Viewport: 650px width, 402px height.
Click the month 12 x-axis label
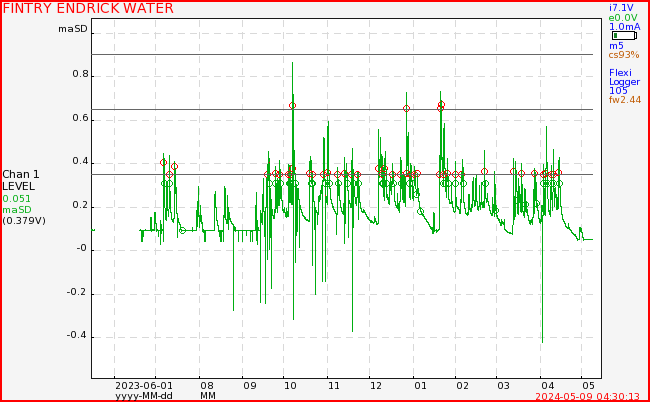click(376, 386)
